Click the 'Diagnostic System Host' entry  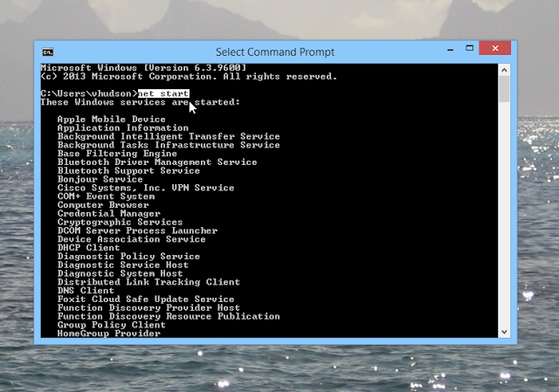point(120,273)
